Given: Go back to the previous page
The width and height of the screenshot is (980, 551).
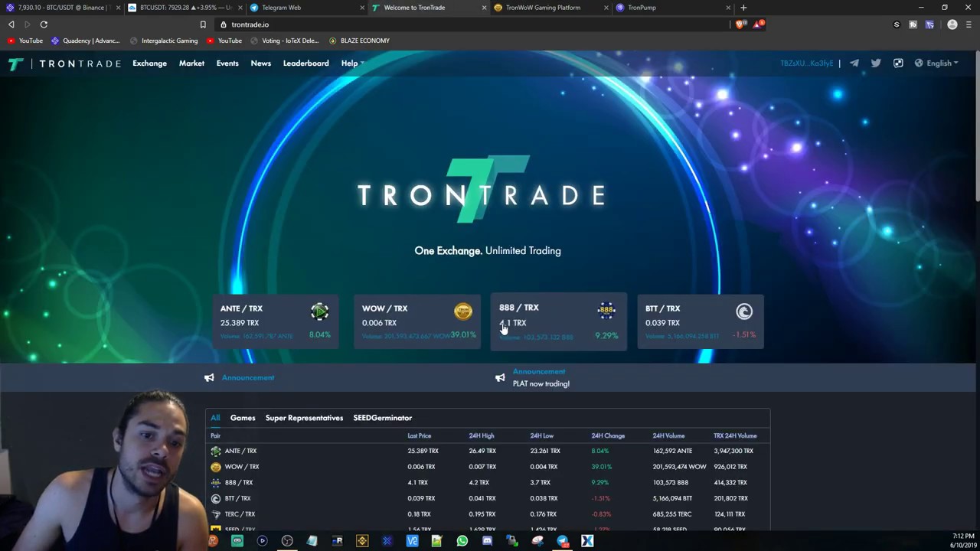Looking at the screenshot, I should click(11, 24).
